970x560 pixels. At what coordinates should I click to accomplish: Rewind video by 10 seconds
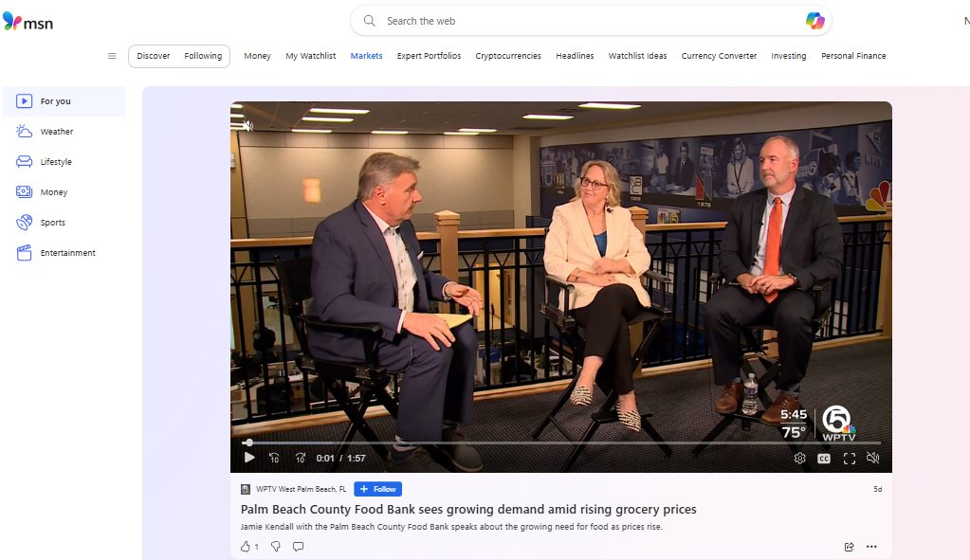click(x=274, y=458)
